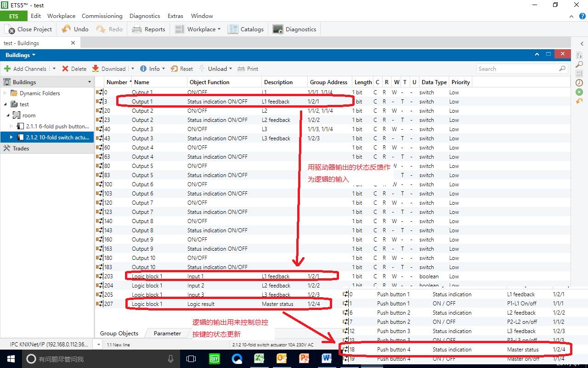
Task: Click the green play icon in right sidebar
Action: coord(579,92)
